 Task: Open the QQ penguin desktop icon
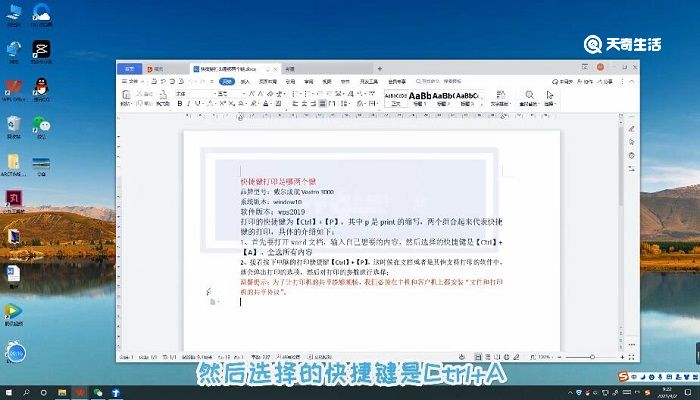[x=41, y=86]
